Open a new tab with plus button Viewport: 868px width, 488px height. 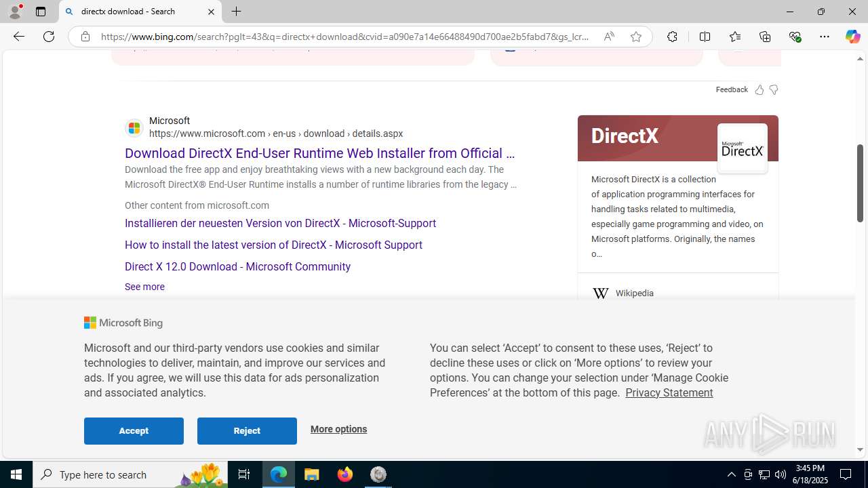coord(236,12)
